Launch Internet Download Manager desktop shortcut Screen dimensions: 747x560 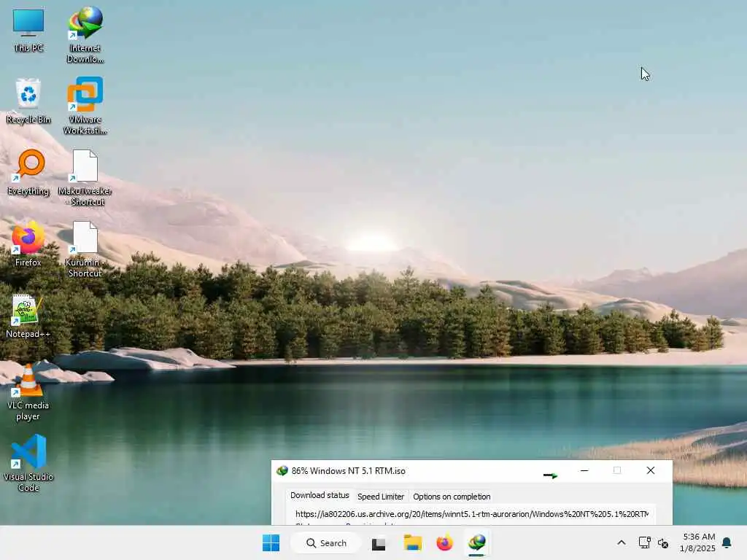tap(85, 34)
